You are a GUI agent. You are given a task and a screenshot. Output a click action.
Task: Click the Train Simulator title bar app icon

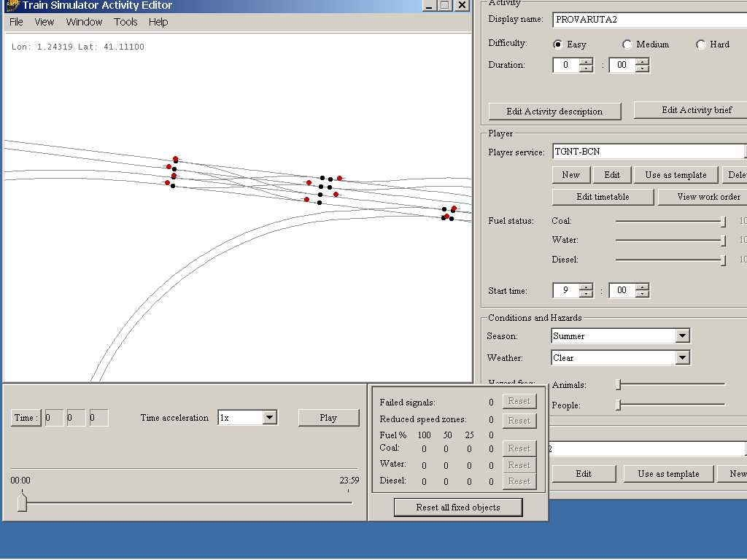click(12, 5)
